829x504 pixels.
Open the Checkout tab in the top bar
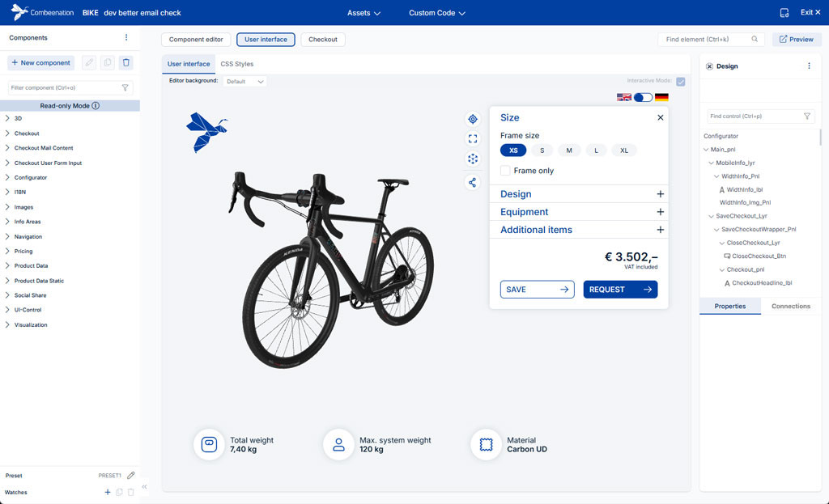pyautogui.click(x=323, y=39)
